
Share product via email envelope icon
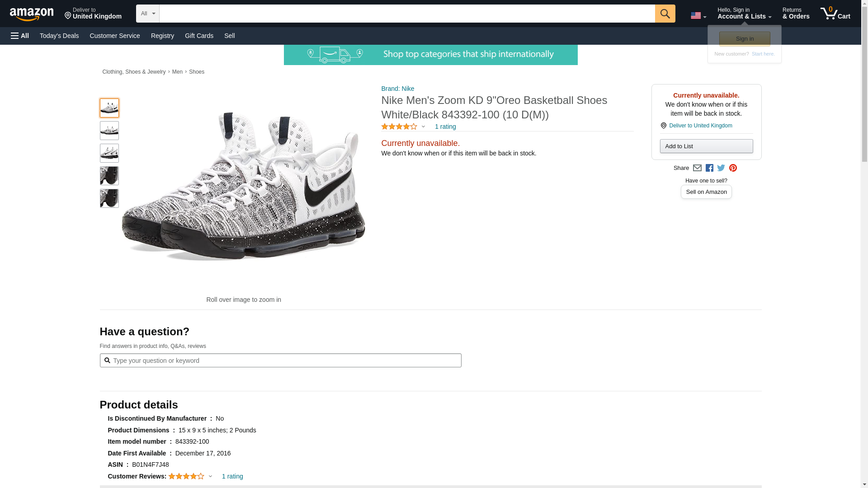click(697, 168)
